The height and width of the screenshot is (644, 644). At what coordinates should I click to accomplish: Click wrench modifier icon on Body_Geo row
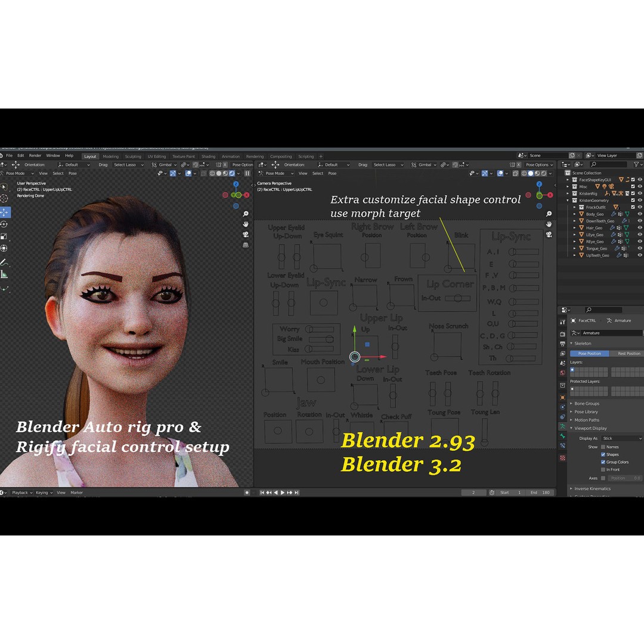point(614,214)
